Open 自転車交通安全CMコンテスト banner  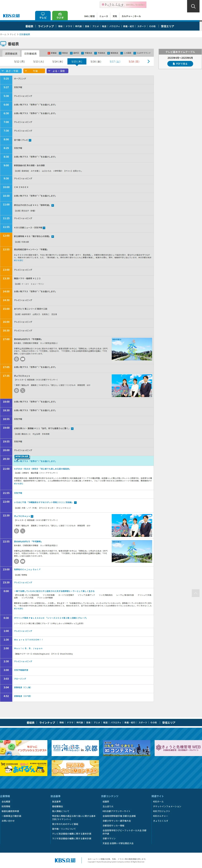[127, 748]
